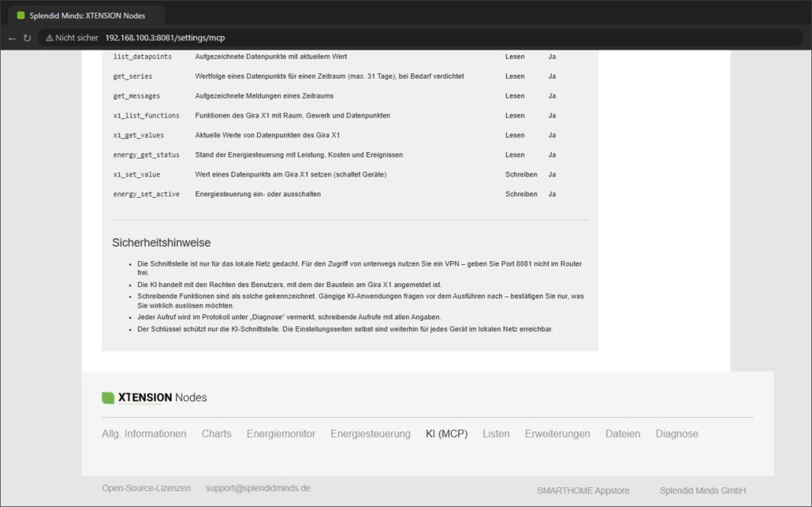This screenshot has width=812, height=507.
Task: Open the Diagnose page
Action: pyautogui.click(x=677, y=434)
